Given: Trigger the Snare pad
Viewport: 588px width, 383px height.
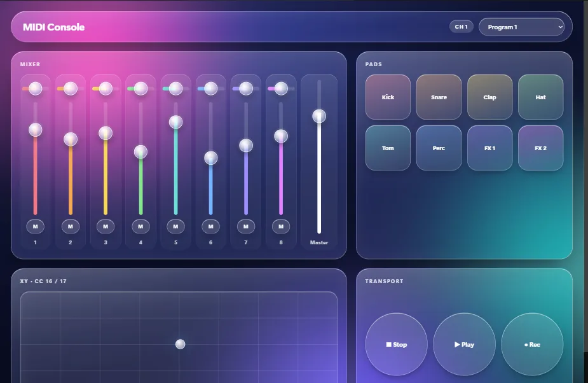Looking at the screenshot, I should (x=439, y=97).
